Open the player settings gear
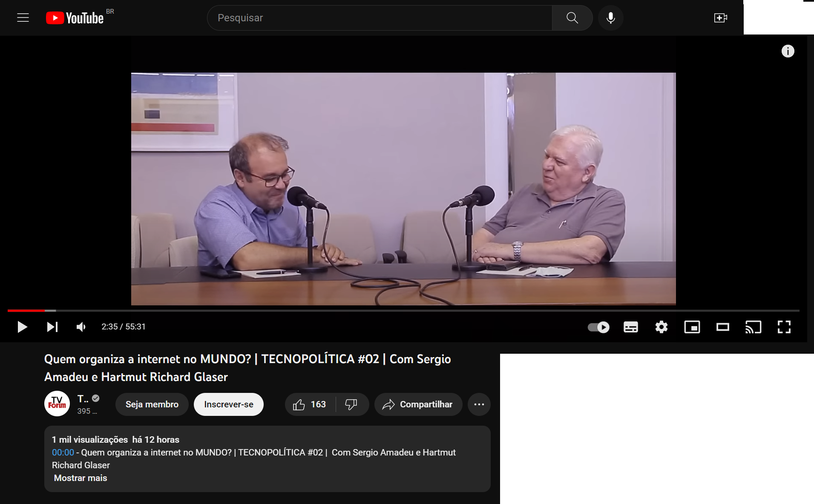 click(x=661, y=327)
